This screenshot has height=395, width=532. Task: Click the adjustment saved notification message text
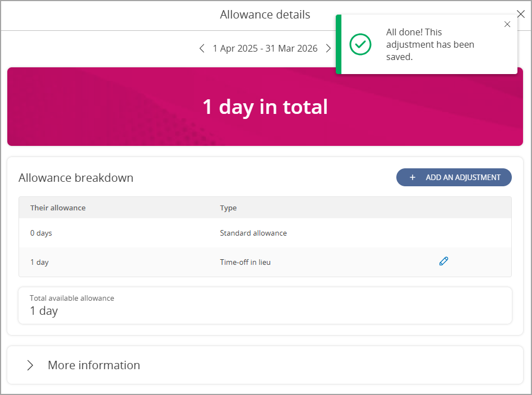430,44
